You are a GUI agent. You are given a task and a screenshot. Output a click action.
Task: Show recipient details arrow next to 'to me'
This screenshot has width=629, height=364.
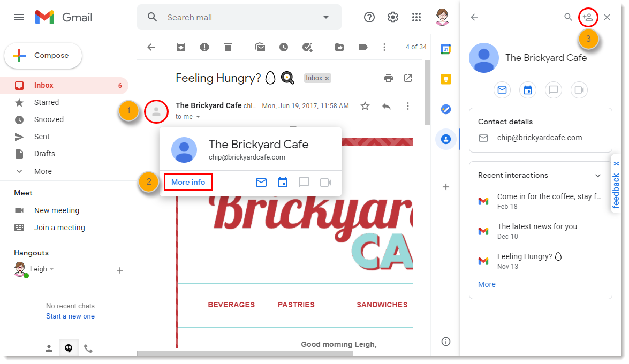tap(198, 117)
